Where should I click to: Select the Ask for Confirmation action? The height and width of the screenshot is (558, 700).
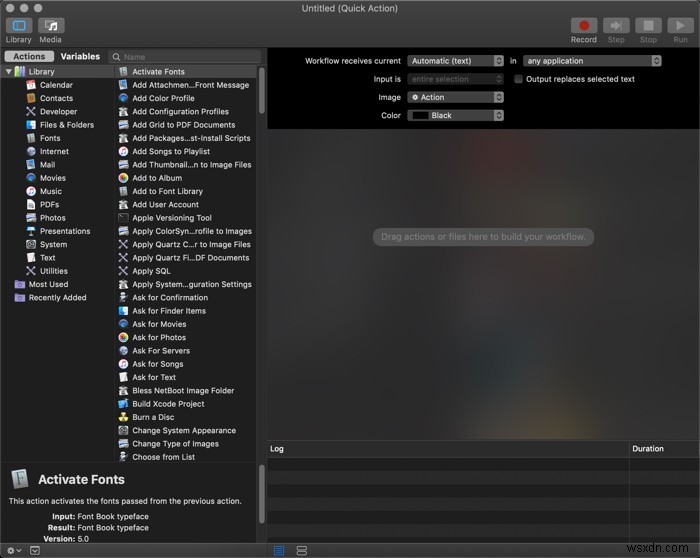point(186,298)
